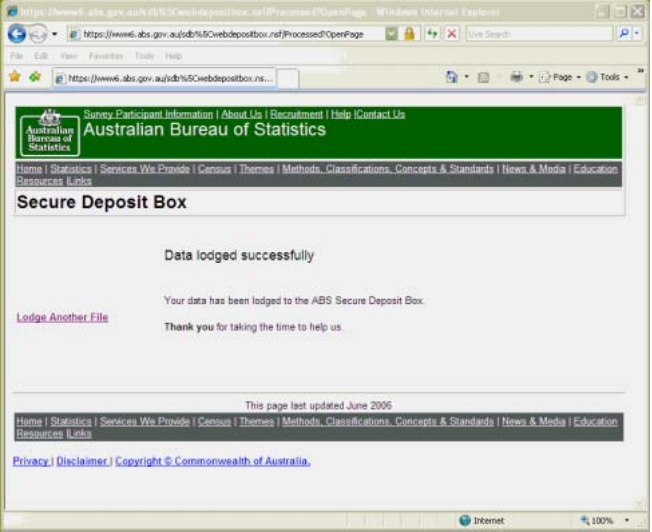Click Census in top navigation bar
652x532 pixels.
(x=214, y=169)
